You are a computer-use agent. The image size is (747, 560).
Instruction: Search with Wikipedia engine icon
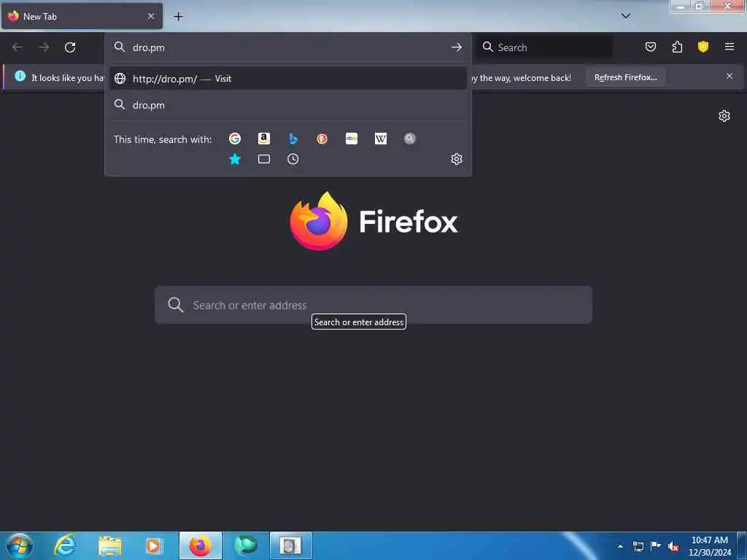pyautogui.click(x=381, y=139)
